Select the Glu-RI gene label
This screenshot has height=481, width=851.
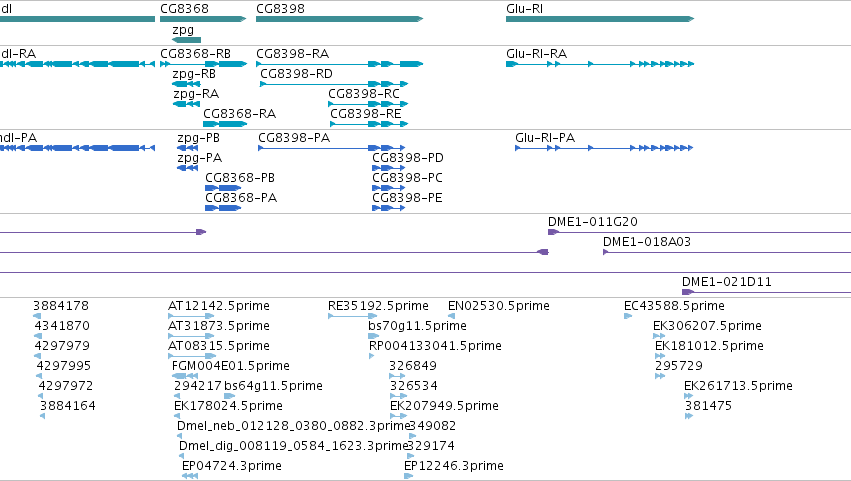tap(524, 9)
